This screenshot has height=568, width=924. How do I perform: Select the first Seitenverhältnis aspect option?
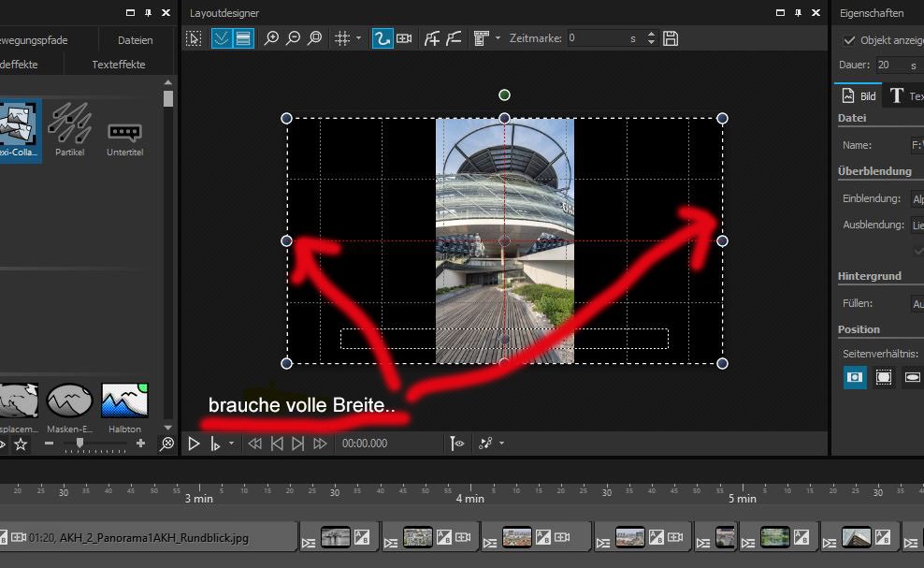coord(854,377)
